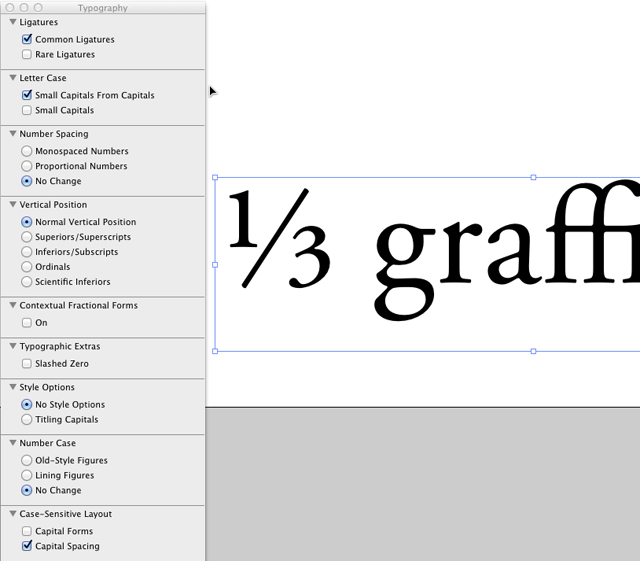Select Scientific Inferiors radio button
Screen dimensions: 640x561
click(27, 282)
